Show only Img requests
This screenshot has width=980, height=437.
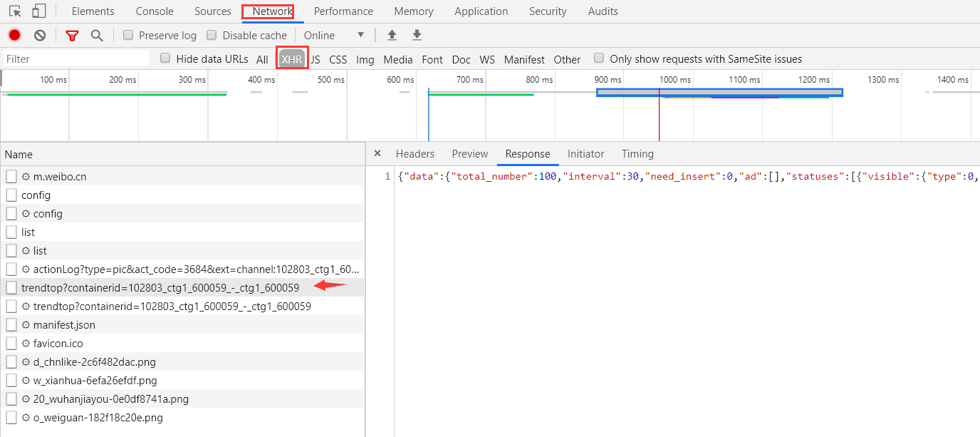[x=365, y=59]
